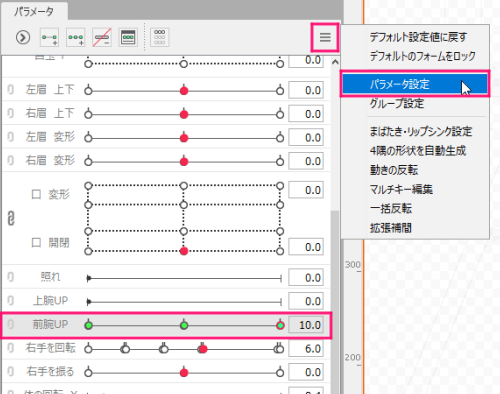Open まばたき・リップシンク設定
The image size is (500, 394).
pyautogui.click(x=421, y=131)
